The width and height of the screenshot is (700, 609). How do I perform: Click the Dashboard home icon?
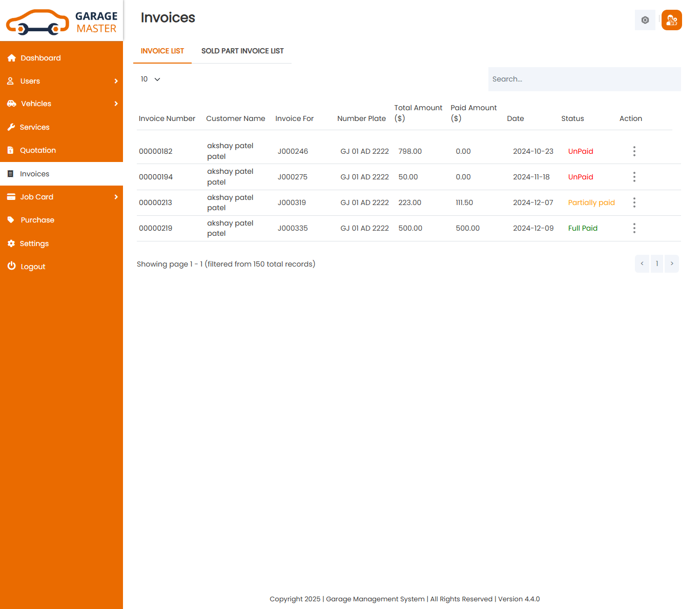(x=11, y=58)
